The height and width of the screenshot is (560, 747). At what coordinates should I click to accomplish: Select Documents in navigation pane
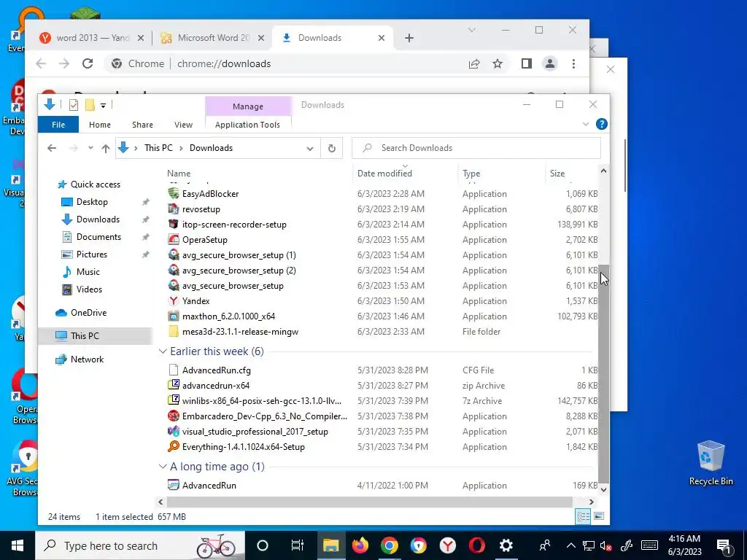click(x=98, y=237)
